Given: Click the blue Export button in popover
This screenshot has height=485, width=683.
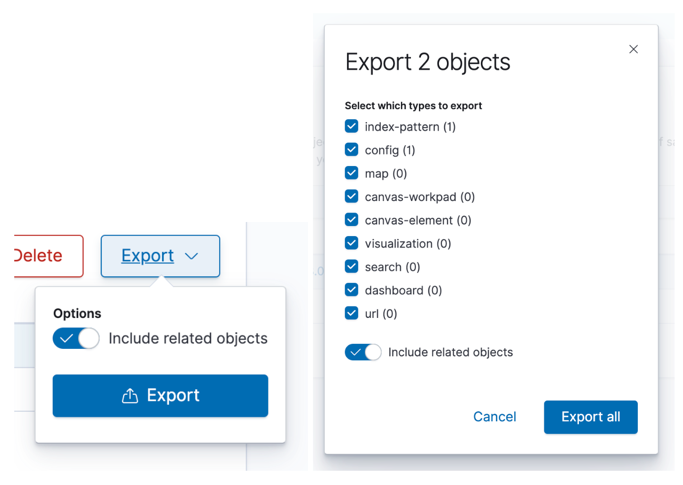Looking at the screenshot, I should click(160, 396).
